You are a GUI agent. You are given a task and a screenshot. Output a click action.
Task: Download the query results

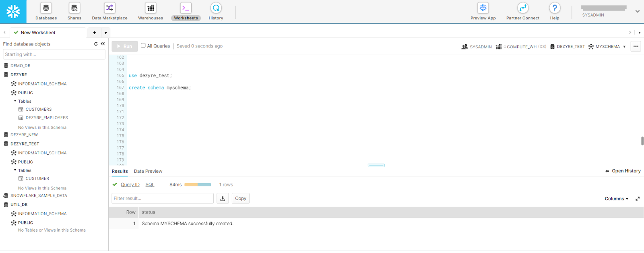pos(223,198)
